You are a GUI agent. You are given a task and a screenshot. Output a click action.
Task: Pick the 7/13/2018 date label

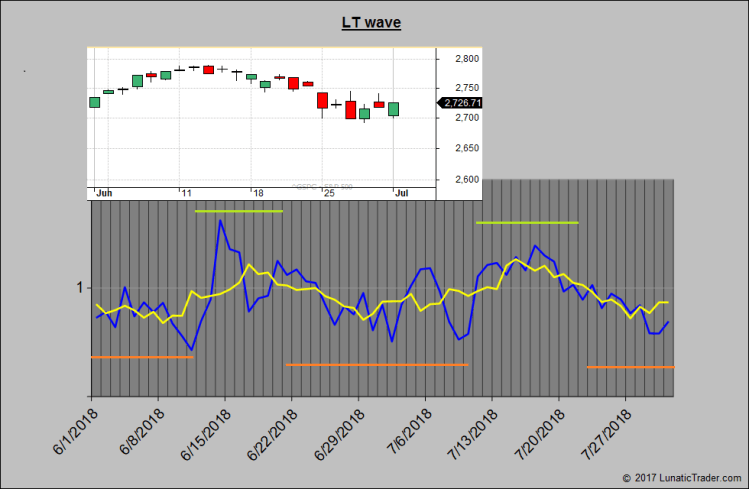tap(473, 430)
